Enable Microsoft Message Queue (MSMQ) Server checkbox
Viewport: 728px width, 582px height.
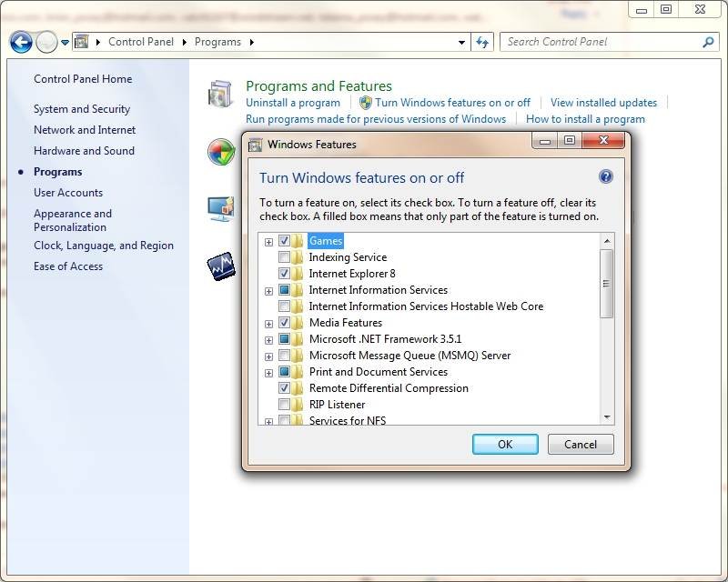click(x=284, y=356)
